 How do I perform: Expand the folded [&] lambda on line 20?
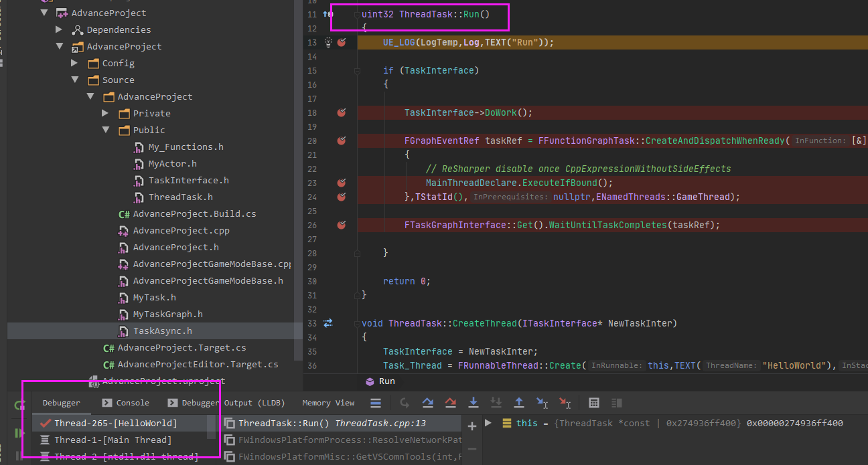pos(859,141)
